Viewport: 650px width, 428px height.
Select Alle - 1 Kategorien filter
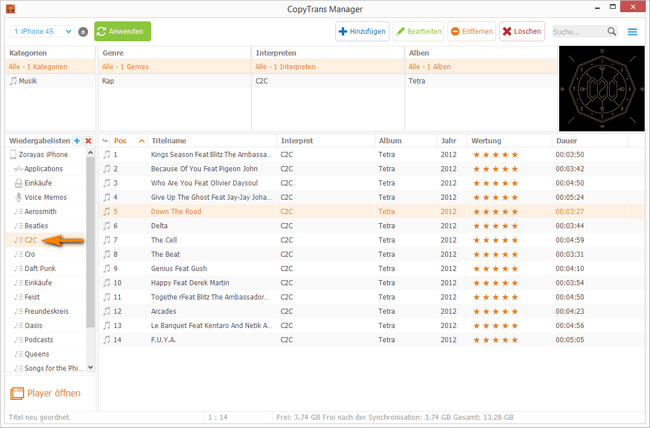pyautogui.click(x=50, y=67)
